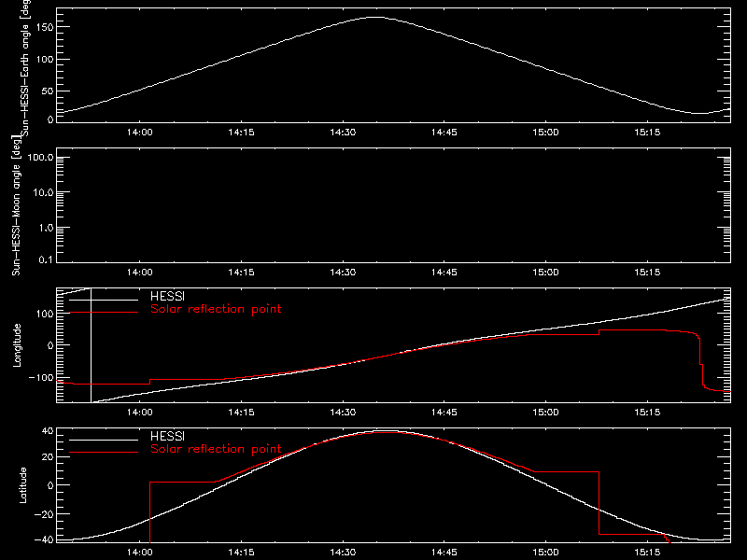Click 14:45 time label under Moon angle plot
747x560 pixels.
(444, 272)
